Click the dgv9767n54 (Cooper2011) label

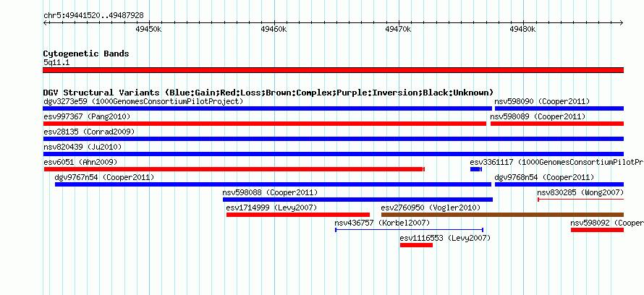click(104, 177)
